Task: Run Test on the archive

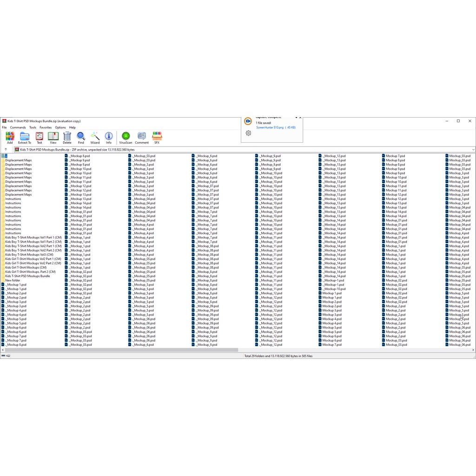Action: (x=40, y=137)
